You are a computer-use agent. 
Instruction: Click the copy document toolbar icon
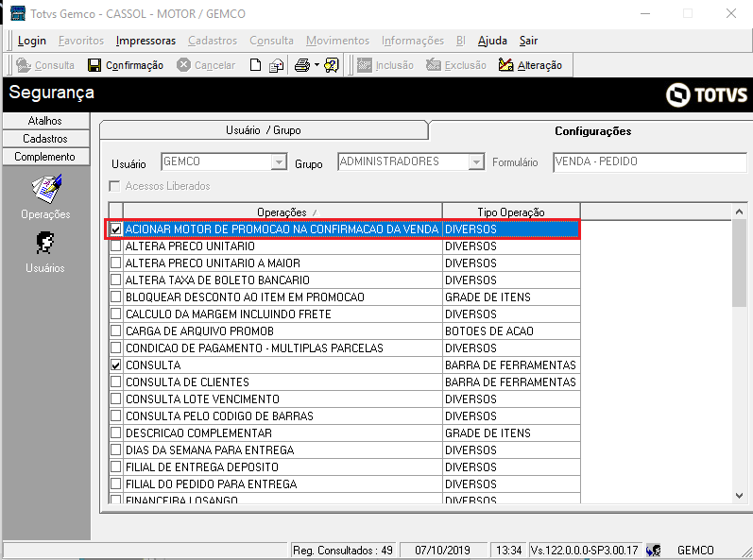pos(276,65)
